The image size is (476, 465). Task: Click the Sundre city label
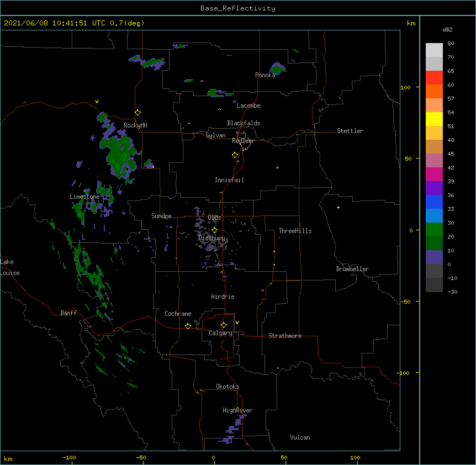point(161,216)
